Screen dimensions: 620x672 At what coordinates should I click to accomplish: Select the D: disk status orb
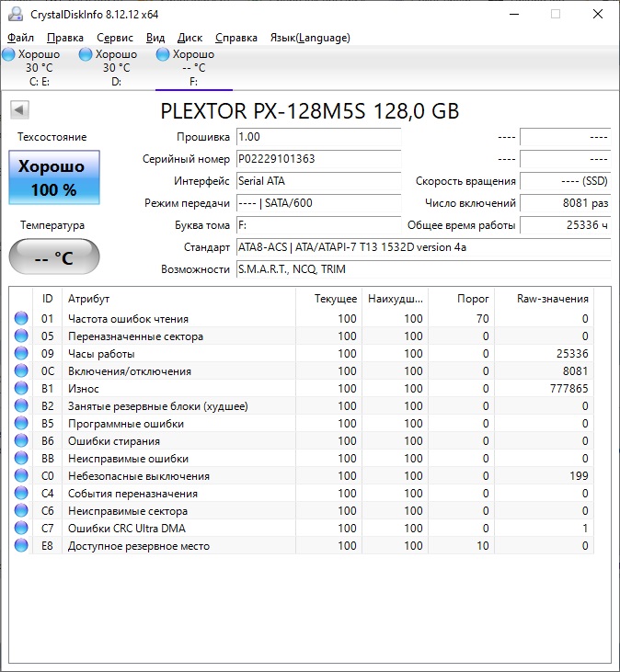86,54
